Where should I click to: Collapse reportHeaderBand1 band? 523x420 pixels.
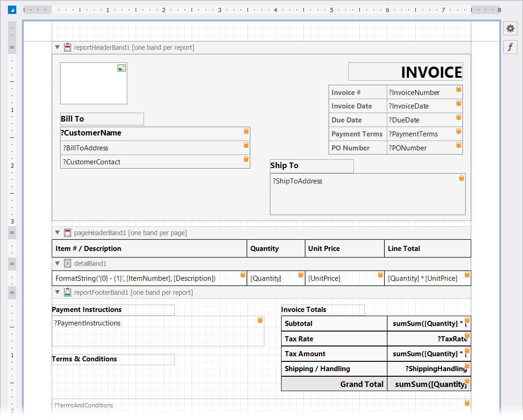(57, 47)
